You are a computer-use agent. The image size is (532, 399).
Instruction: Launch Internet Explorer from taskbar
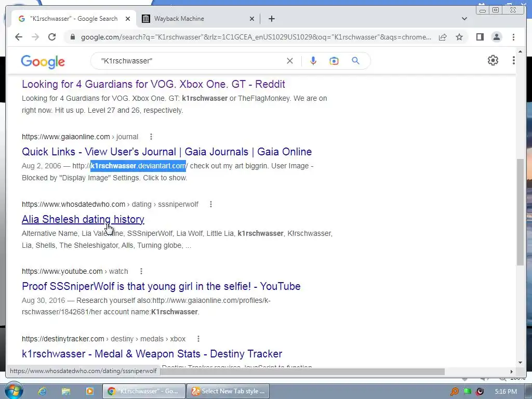(x=42, y=391)
